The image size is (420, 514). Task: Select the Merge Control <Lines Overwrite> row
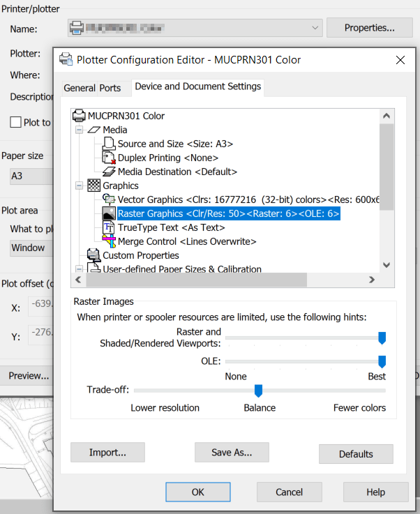pos(187,241)
